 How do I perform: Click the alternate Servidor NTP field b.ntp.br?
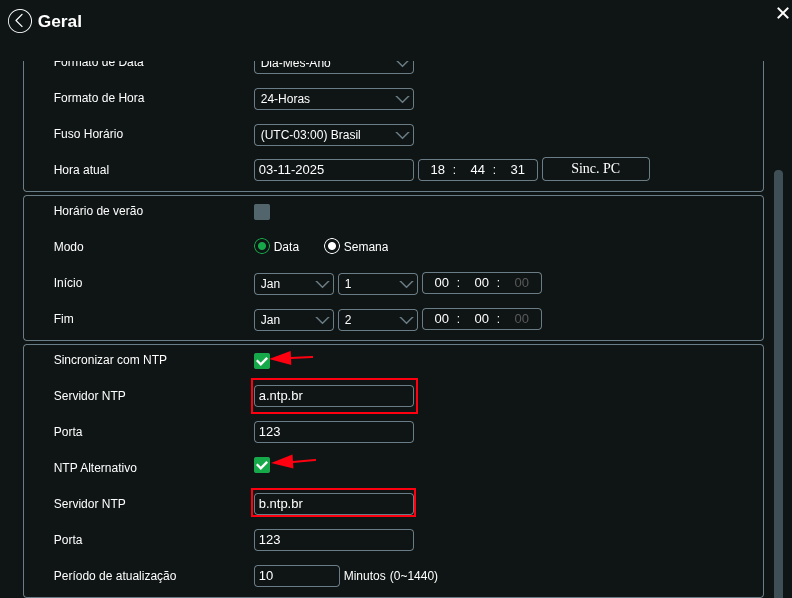(x=333, y=503)
